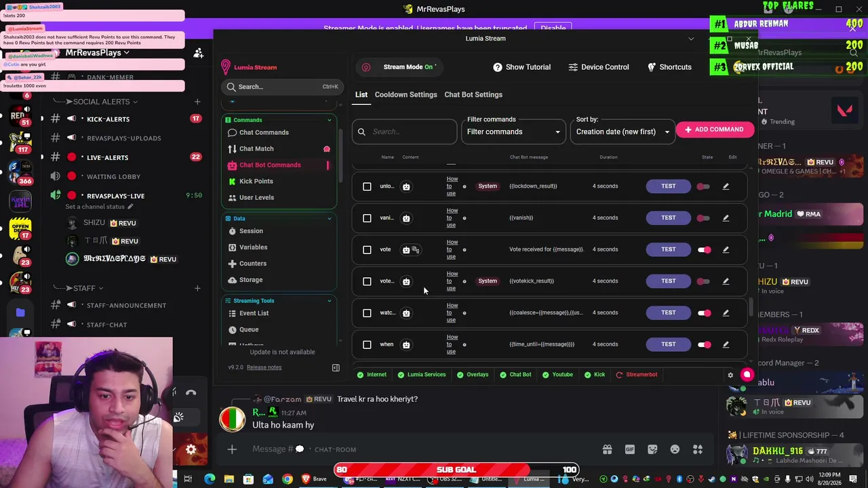Tick the checkbox for the when command
Viewport: 868px width, 488px height.
tap(367, 344)
